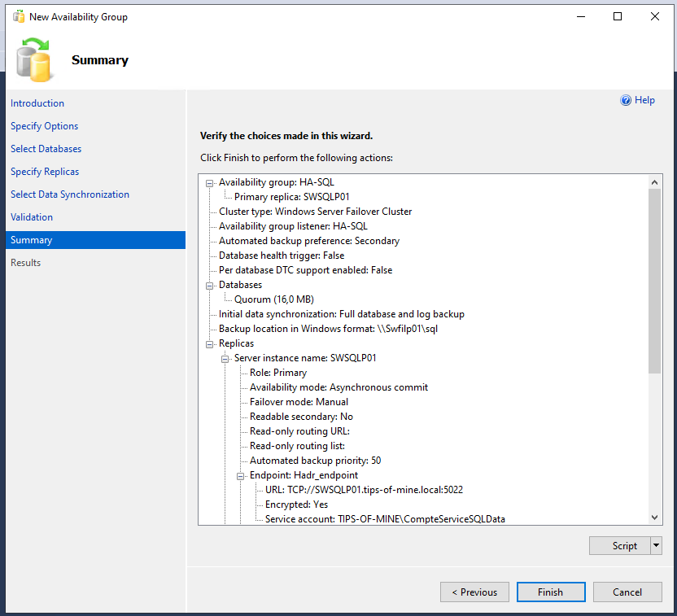The width and height of the screenshot is (677, 616).
Task: Click the New Availability Group title bar icon
Action: click(x=19, y=17)
